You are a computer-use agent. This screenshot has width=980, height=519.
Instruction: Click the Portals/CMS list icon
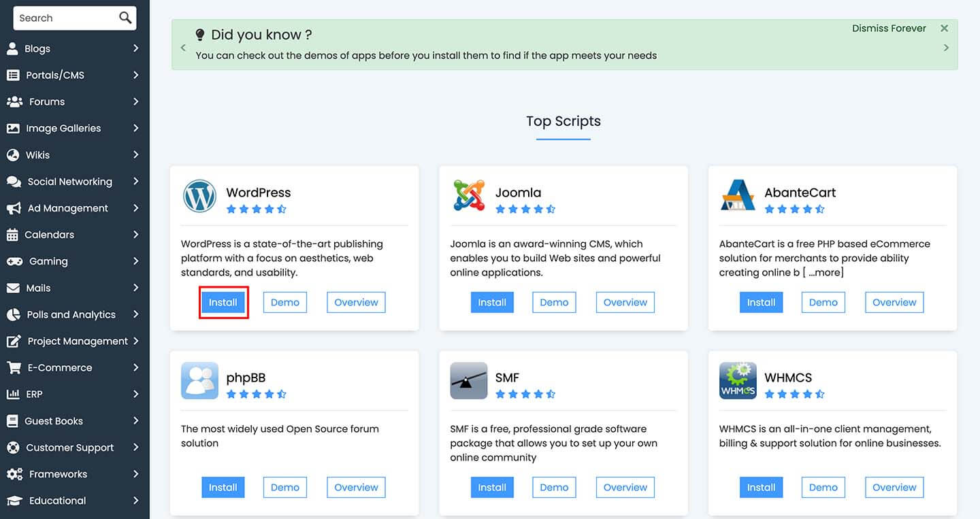pyautogui.click(x=13, y=75)
